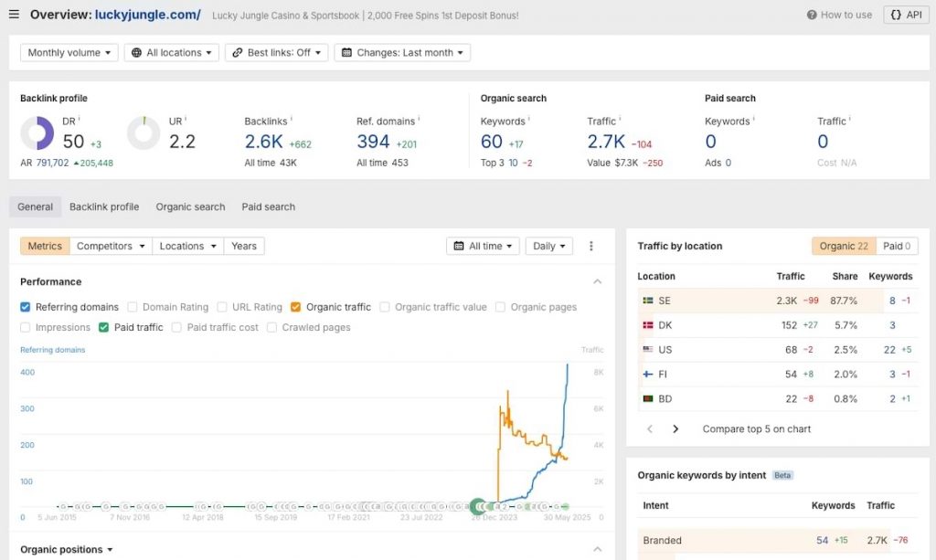936x560 pixels.
Task: Check the Crawled pages checkbox
Action: [271, 327]
